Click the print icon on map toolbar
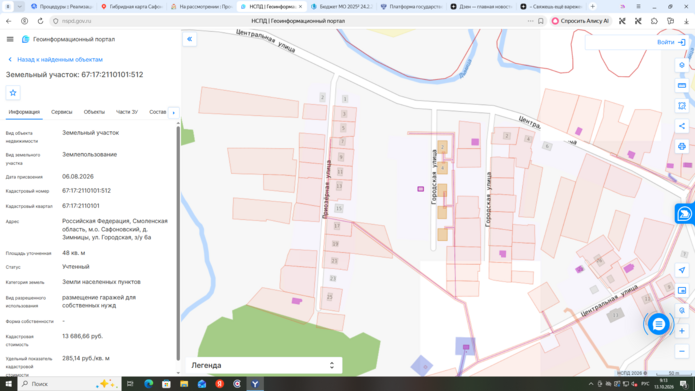This screenshot has height=391, width=695. (x=682, y=146)
